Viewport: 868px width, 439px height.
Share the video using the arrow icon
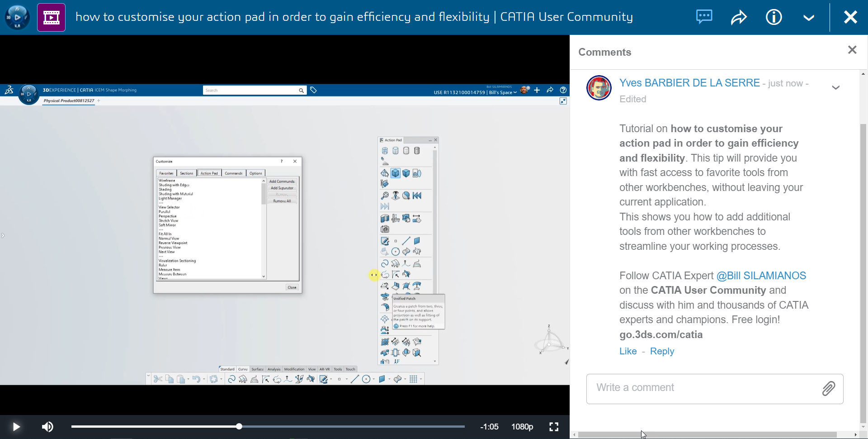point(739,17)
